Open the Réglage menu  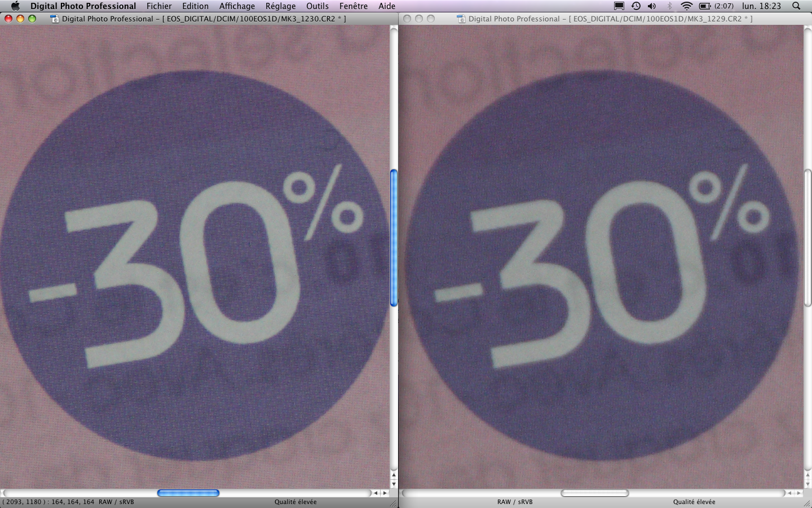pos(280,6)
